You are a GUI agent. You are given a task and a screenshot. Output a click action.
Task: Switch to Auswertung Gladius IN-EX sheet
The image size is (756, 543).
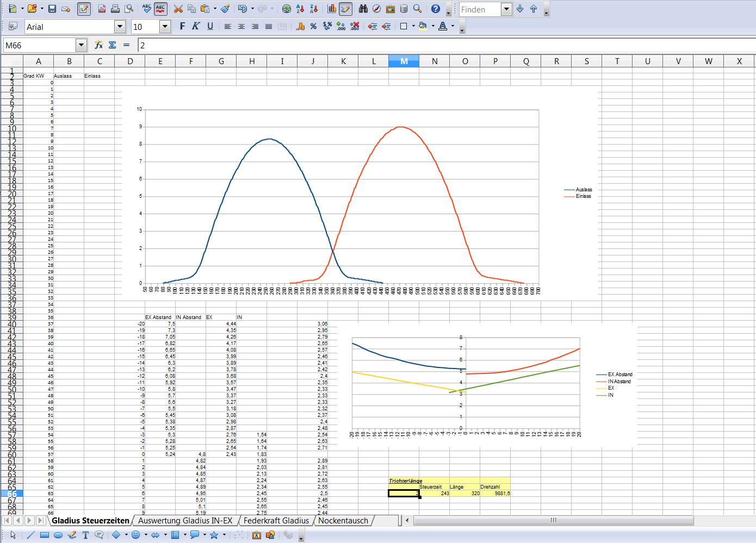pos(185,521)
